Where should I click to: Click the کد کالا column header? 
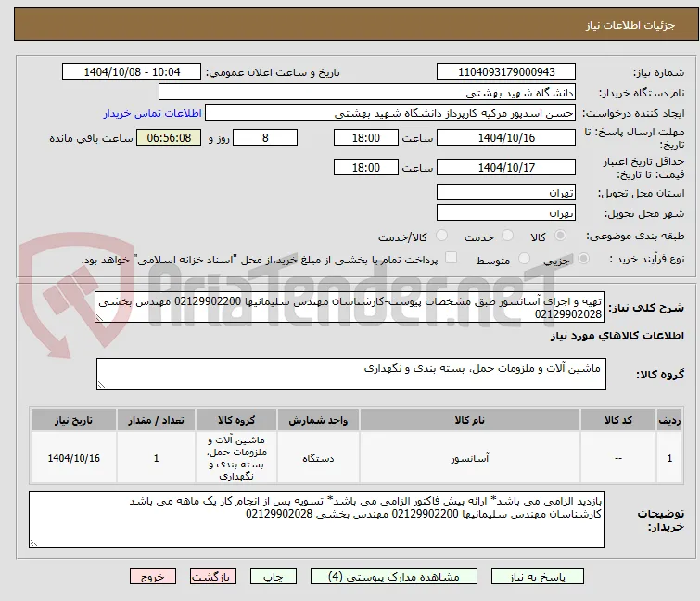tap(617, 420)
